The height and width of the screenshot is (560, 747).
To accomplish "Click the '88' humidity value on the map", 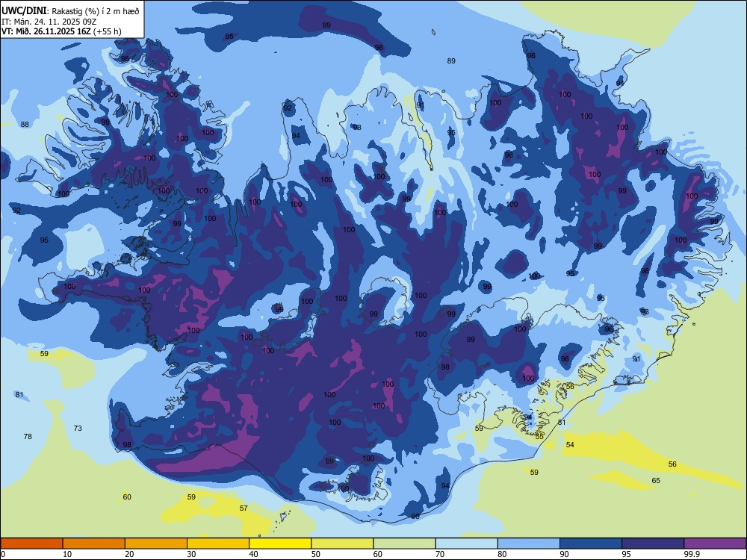I will tap(25, 124).
